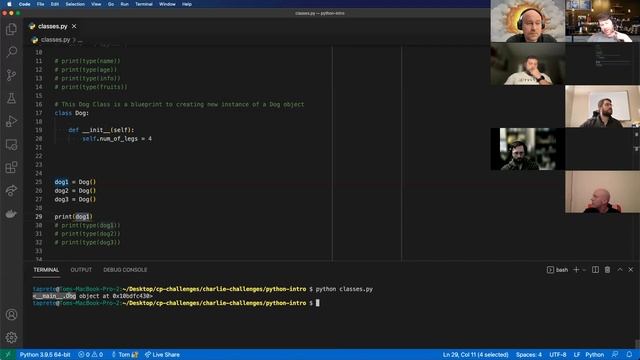Image resolution: width=640 pixels, height=360 pixels.
Task: Close the terminal panel
Action: [x=631, y=270]
